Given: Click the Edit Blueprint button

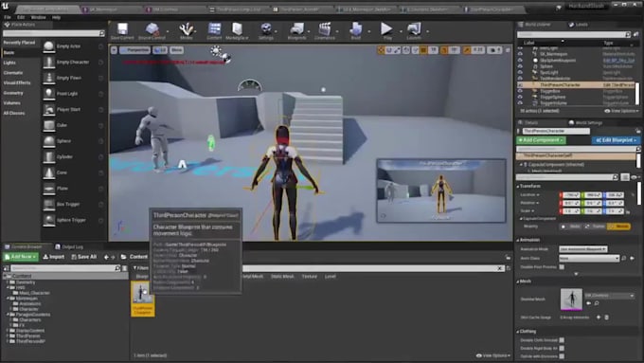Looking at the screenshot, I should pyautogui.click(x=616, y=140).
